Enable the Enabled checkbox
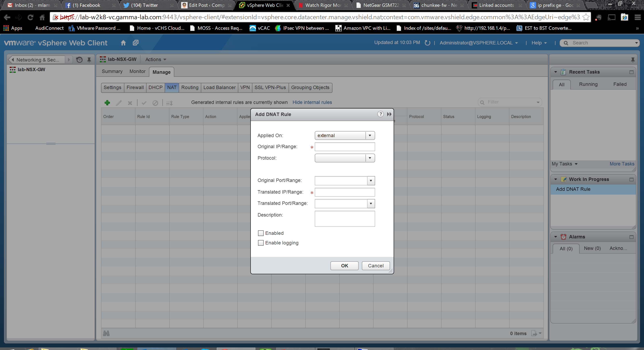The image size is (644, 350). pos(261,233)
